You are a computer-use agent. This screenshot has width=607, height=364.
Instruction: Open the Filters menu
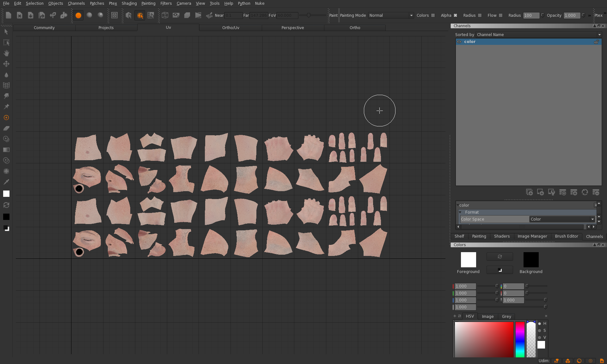[x=166, y=3]
